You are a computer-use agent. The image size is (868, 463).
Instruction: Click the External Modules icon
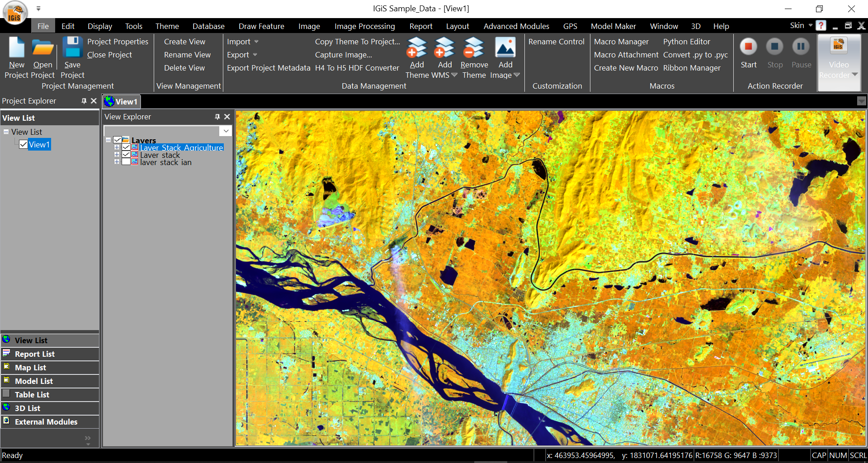coord(6,421)
